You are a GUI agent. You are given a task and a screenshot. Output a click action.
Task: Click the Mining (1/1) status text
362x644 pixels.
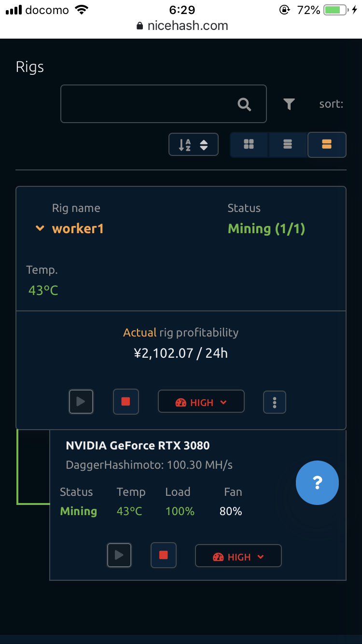point(266,228)
